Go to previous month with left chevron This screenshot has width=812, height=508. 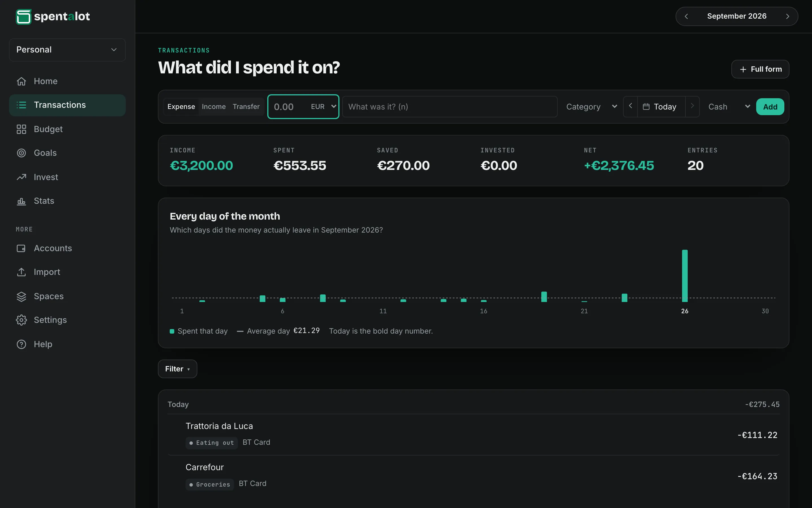click(686, 16)
